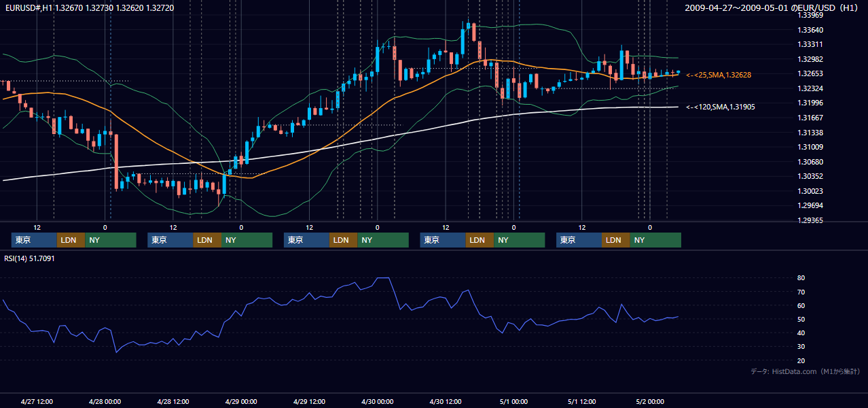Pick the 1.30023 price axis label
Image resolution: width=868 pixels, height=408 pixels.
[x=810, y=192]
